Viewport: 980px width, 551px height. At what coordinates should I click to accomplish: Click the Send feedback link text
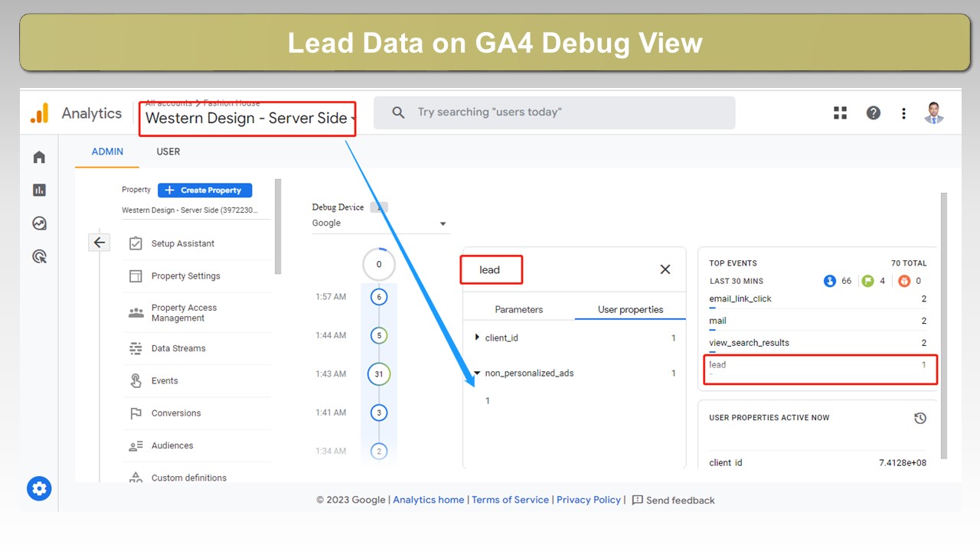click(x=681, y=500)
